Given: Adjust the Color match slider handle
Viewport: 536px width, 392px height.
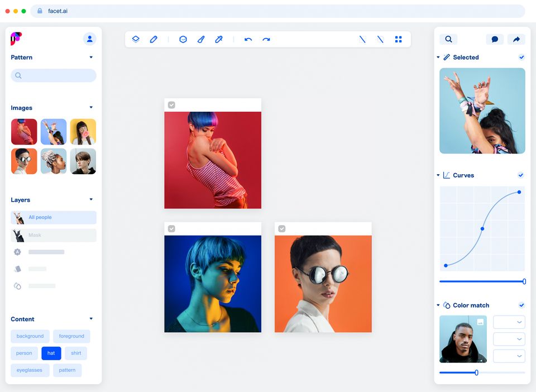Looking at the screenshot, I should coord(476,372).
